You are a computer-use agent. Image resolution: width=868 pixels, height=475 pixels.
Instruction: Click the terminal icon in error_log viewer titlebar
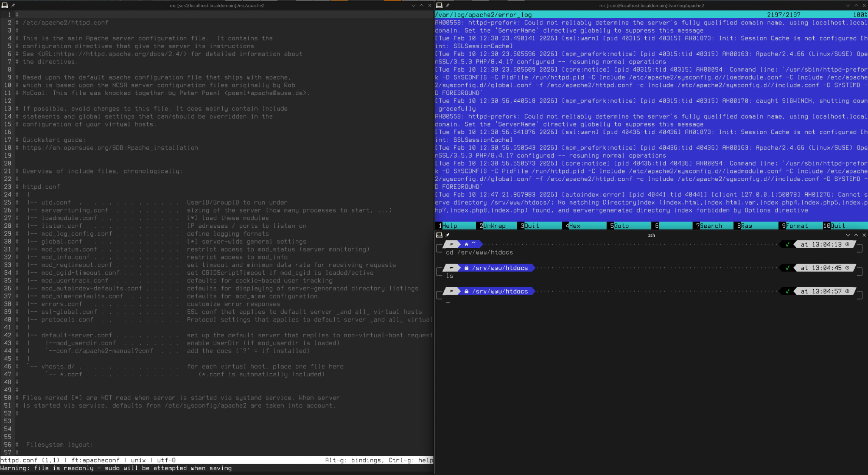439,6
